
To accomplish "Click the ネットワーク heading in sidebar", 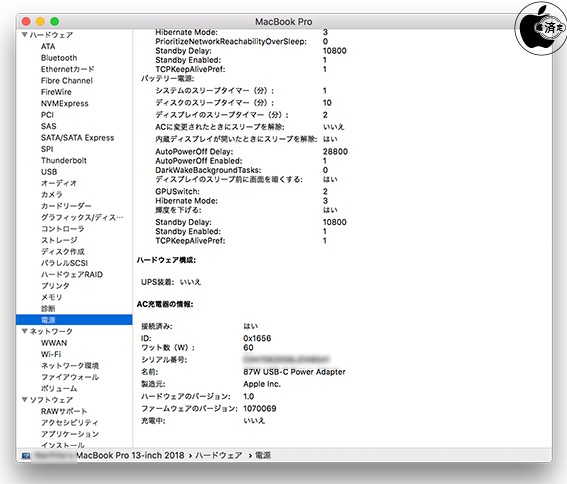I will point(51,331).
